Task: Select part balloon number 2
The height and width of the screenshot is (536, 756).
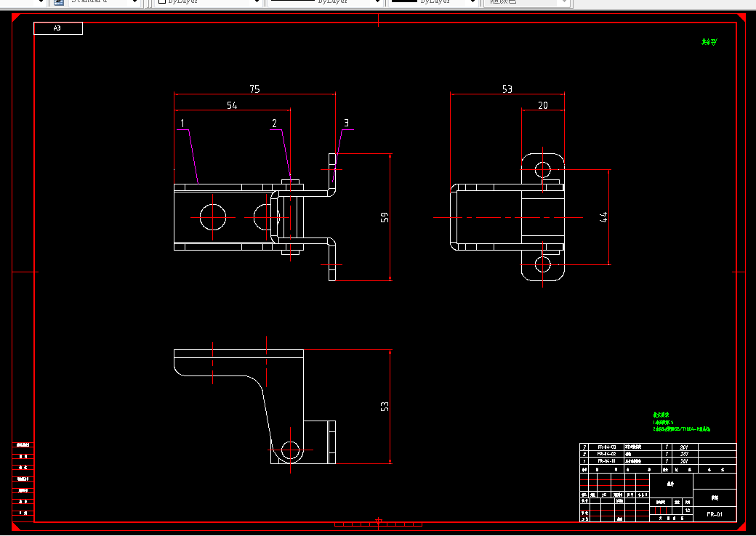Action: [x=274, y=123]
